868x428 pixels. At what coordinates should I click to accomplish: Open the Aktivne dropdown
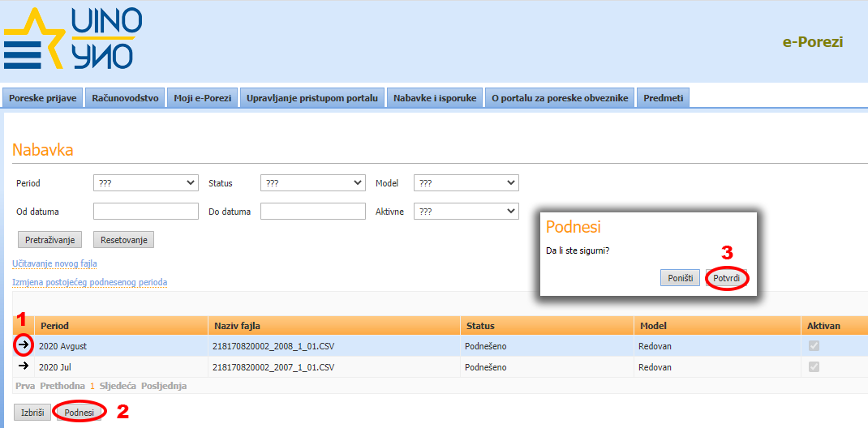tap(466, 212)
